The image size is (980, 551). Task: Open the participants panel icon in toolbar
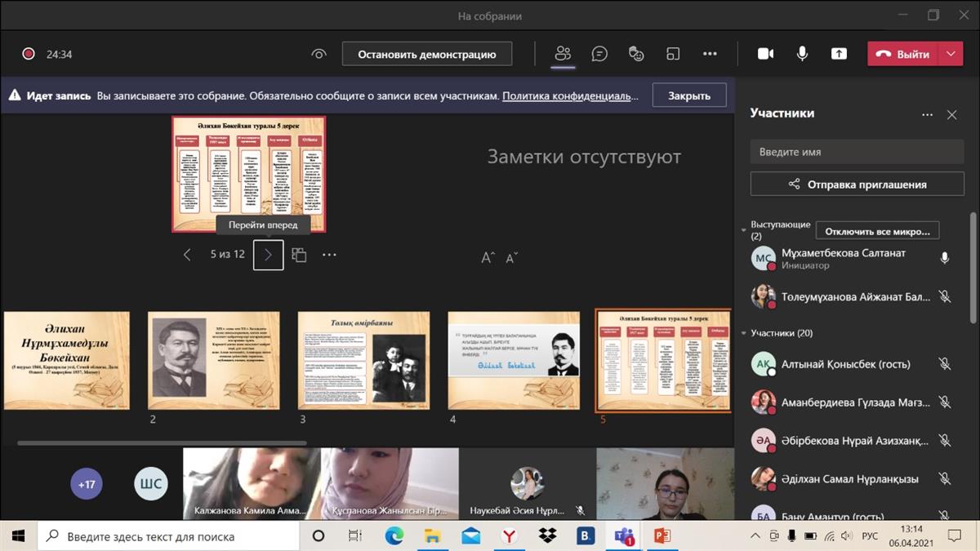563,54
